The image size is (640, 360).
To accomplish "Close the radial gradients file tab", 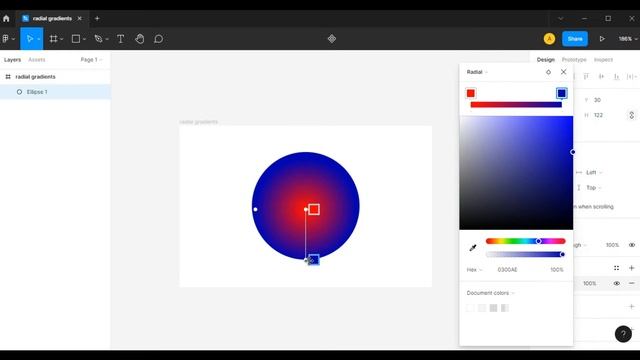I will (80, 18).
